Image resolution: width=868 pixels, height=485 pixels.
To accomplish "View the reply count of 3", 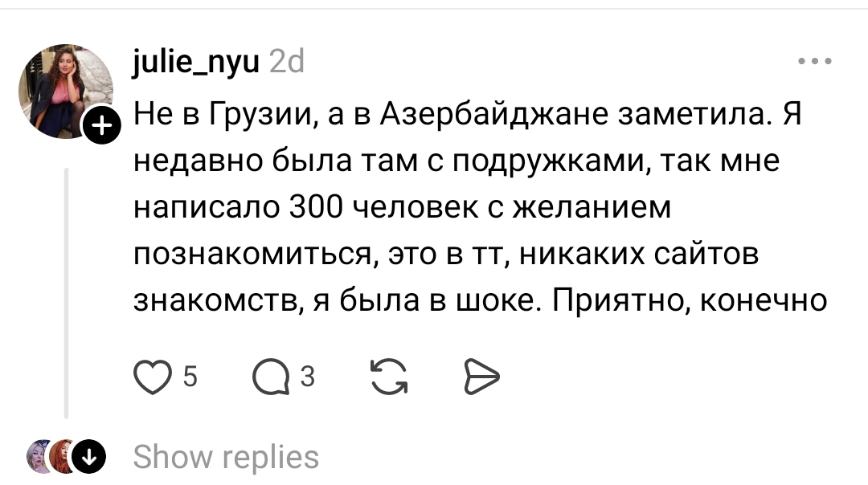I will (307, 376).
